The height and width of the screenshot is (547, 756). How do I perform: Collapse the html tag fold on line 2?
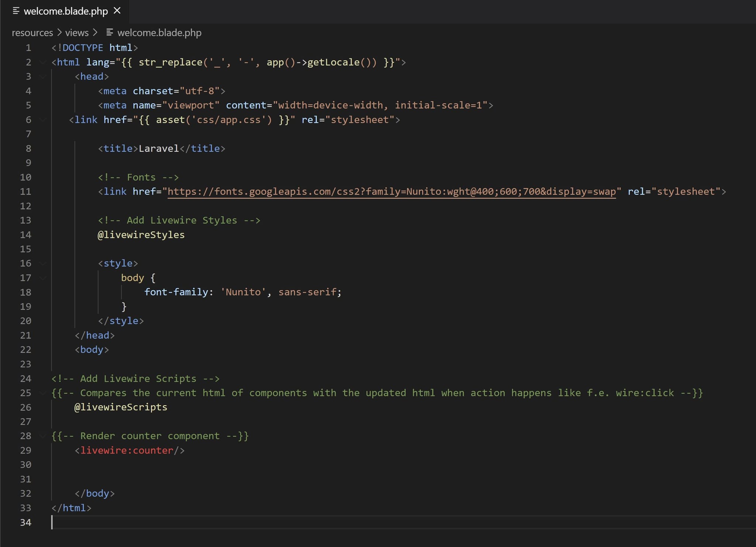[x=43, y=62]
